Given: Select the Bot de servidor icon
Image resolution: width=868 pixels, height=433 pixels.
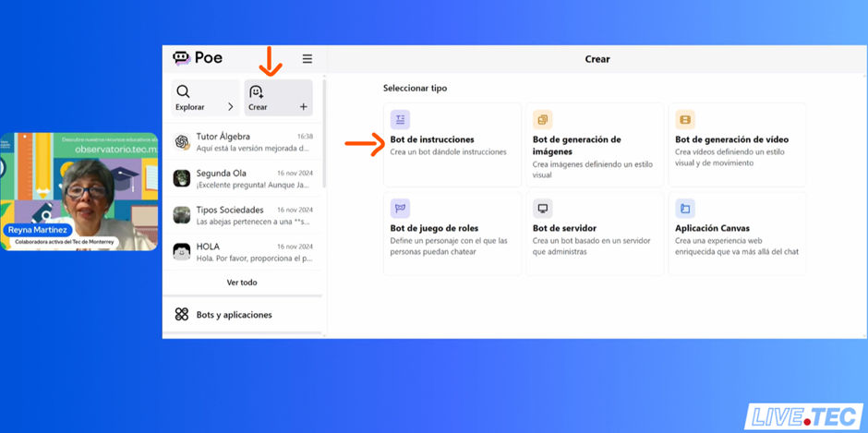Looking at the screenshot, I should coord(542,208).
